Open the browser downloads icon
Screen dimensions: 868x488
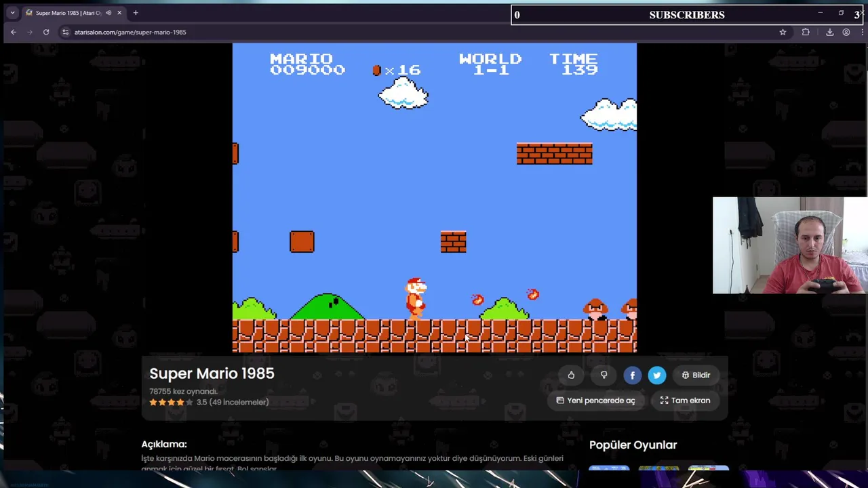tap(829, 32)
